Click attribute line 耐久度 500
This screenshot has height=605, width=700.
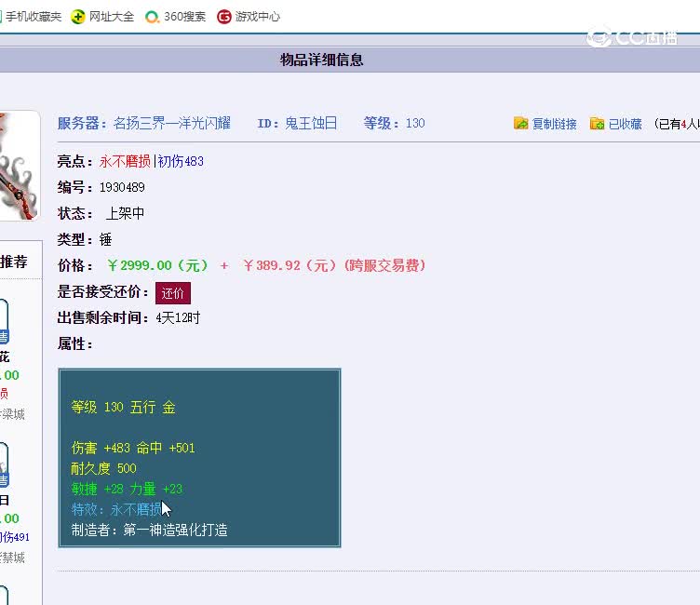(103, 468)
